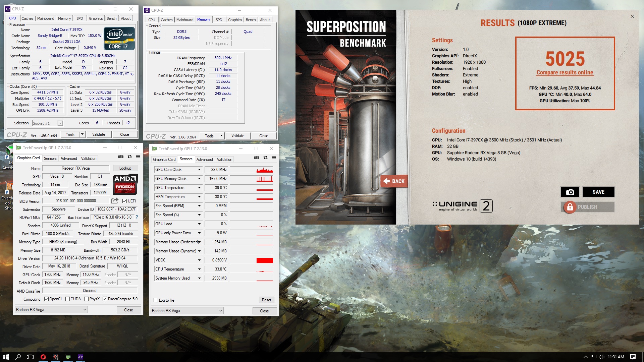Open Task View on the taskbar
Screen dimensions: 644x362
(30, 357)
